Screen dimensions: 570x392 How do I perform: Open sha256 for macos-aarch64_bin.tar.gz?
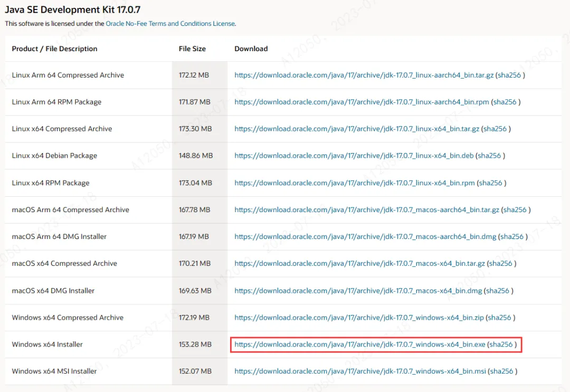pyautogui.click(x=515, y=210)
